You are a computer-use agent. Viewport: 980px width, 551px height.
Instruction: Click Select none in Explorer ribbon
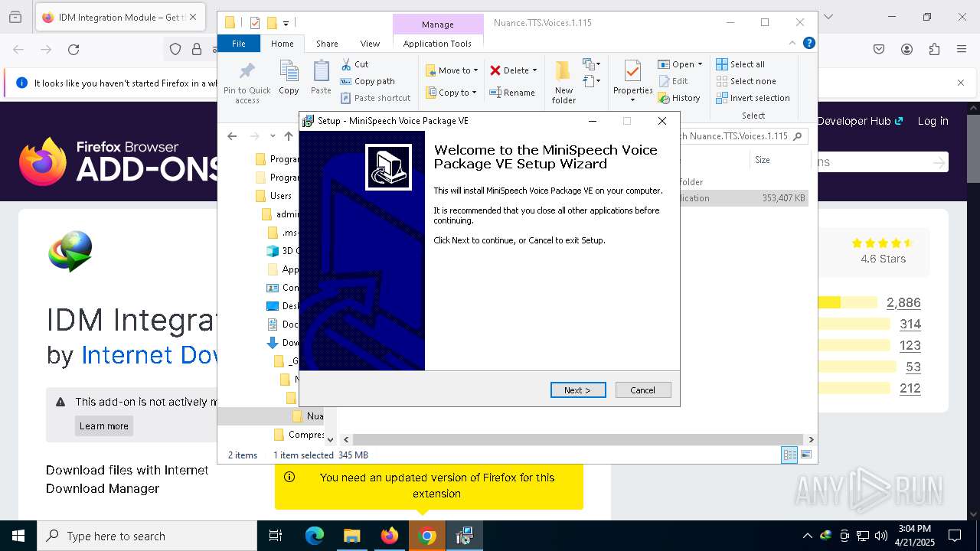pos(746,81)
